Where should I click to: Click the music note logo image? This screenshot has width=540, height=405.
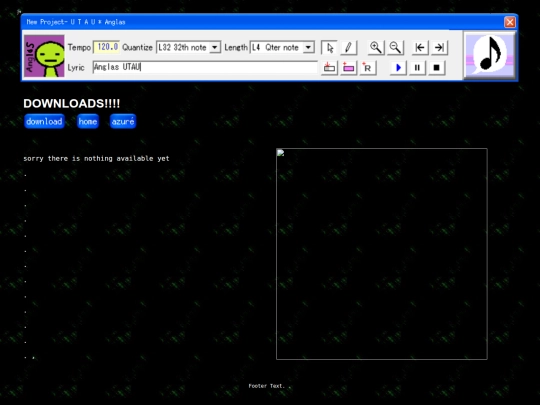click(x=490, y=55)
